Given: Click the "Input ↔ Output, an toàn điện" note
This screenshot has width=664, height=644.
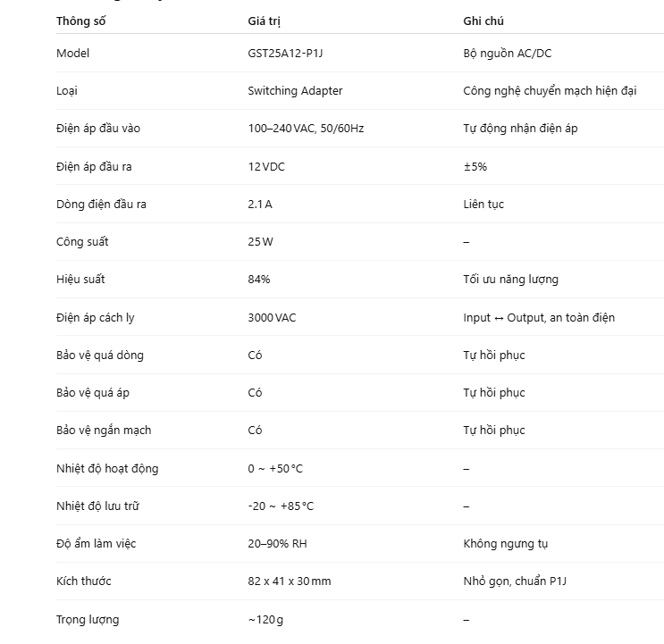Looking at the screenshot, I should point(539,318).
